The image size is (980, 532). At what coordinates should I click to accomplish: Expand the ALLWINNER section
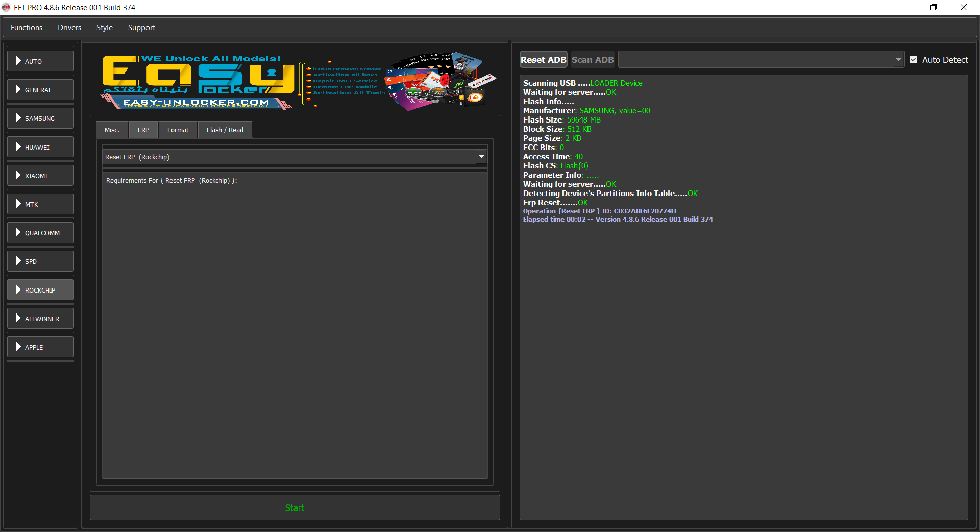tap(40, 319)
